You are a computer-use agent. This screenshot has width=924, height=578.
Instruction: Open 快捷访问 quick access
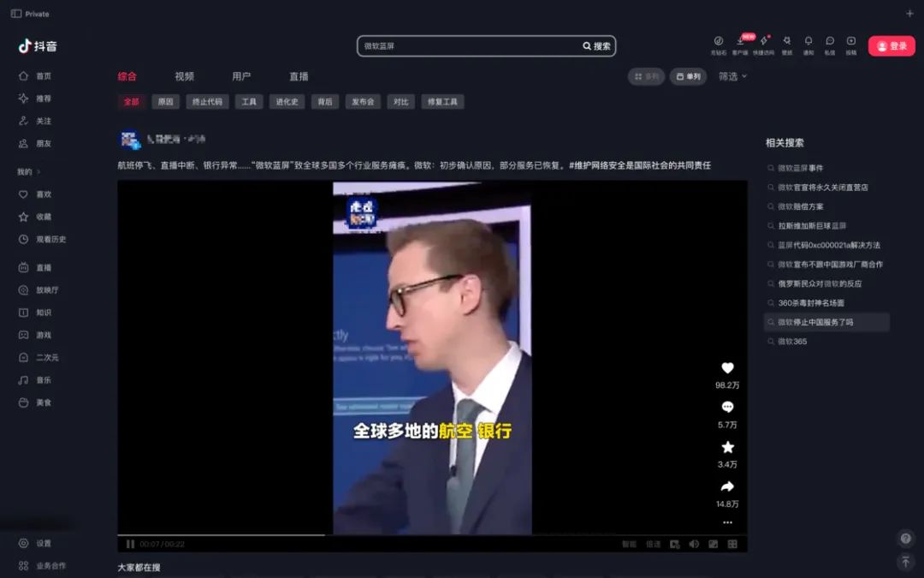[x=764, y=45]
